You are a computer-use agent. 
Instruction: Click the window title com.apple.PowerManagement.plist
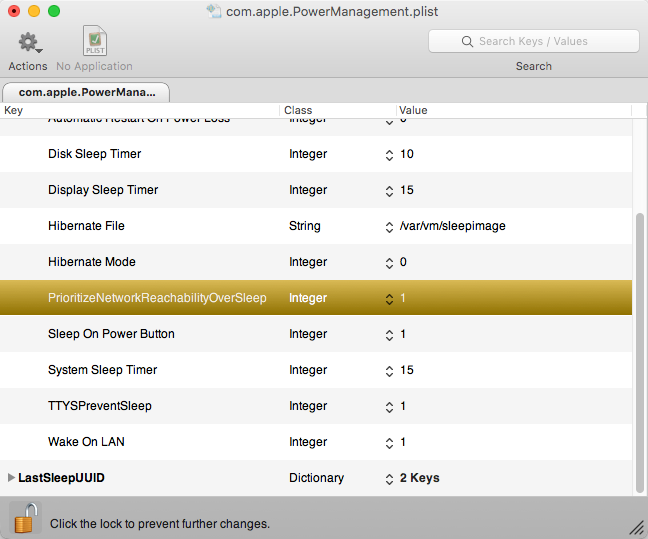pyautogui.click(x=332, y=11)
